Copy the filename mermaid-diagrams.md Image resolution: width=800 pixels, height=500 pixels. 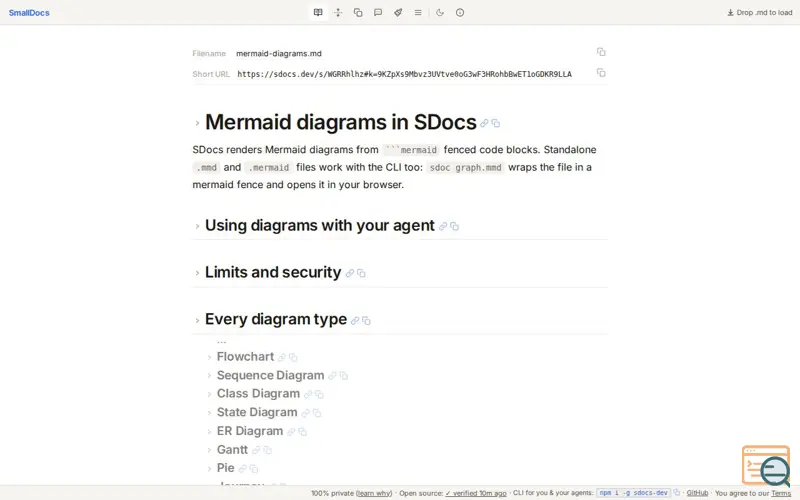(x=601, y=52)
